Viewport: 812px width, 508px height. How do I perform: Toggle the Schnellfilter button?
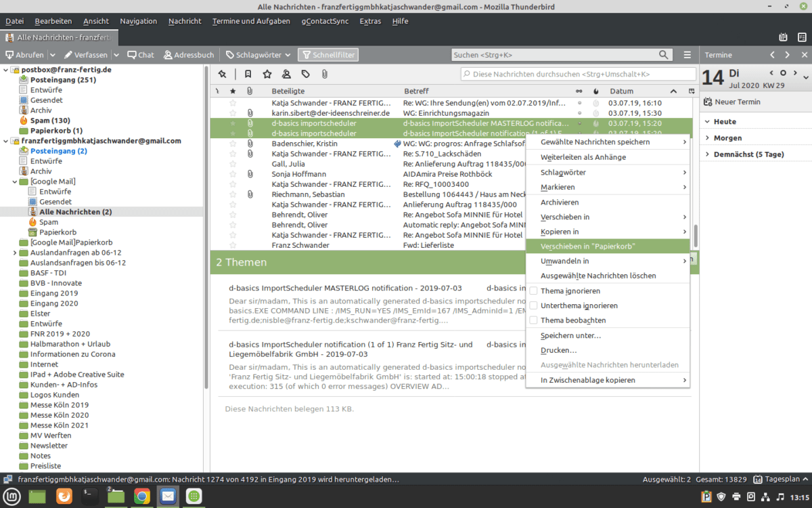click(x=328, y=55)
